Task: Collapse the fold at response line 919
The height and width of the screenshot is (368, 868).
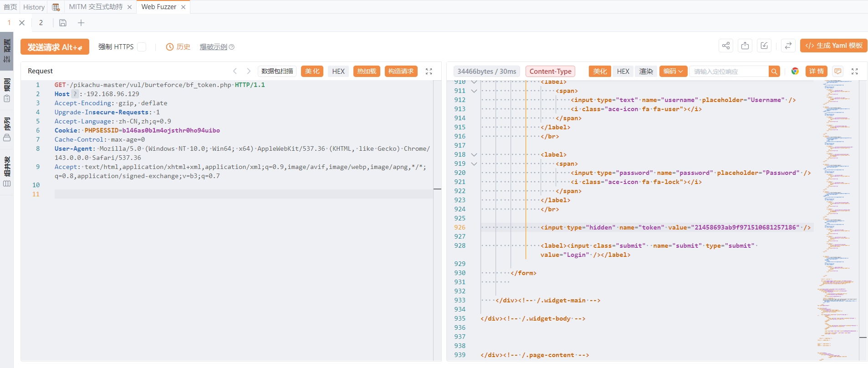Action: [474, 164]
